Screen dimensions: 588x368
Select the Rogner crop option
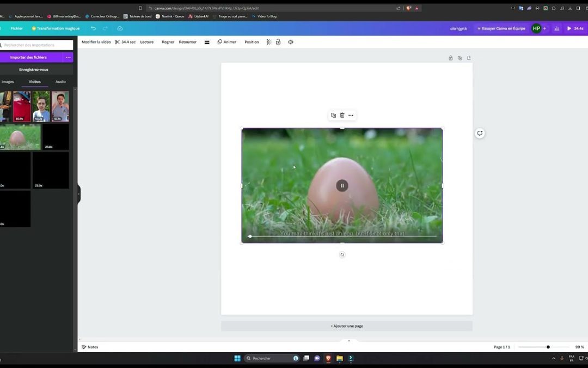click(x=168, y=42)
